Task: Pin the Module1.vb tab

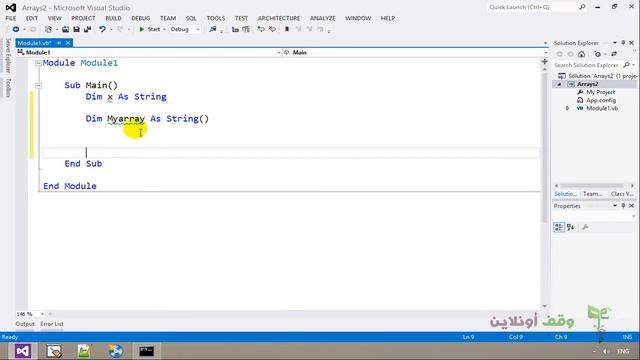Action: click(x=59, y=43)
